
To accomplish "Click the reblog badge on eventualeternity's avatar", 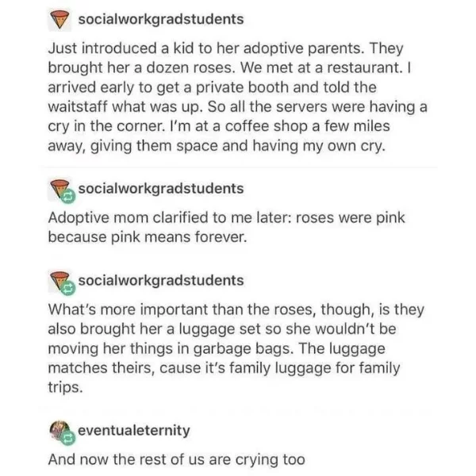I will click(68, 438).
